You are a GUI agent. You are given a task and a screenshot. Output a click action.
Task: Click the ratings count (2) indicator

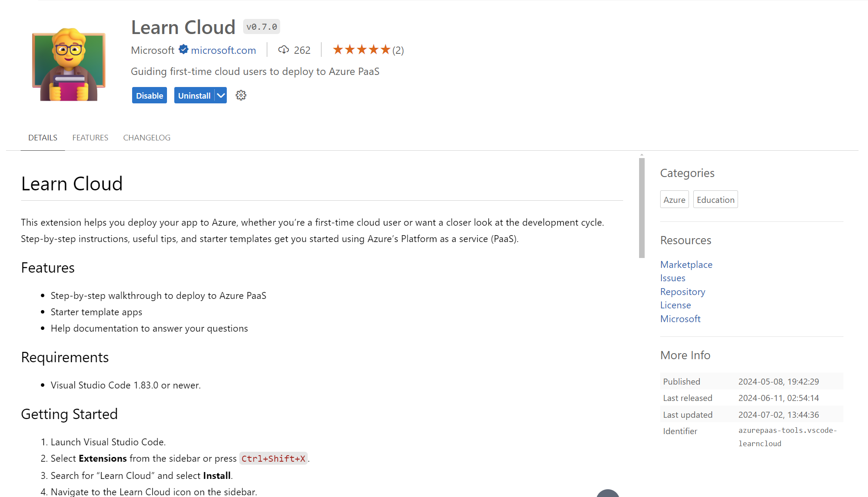(x=398, y=50)
